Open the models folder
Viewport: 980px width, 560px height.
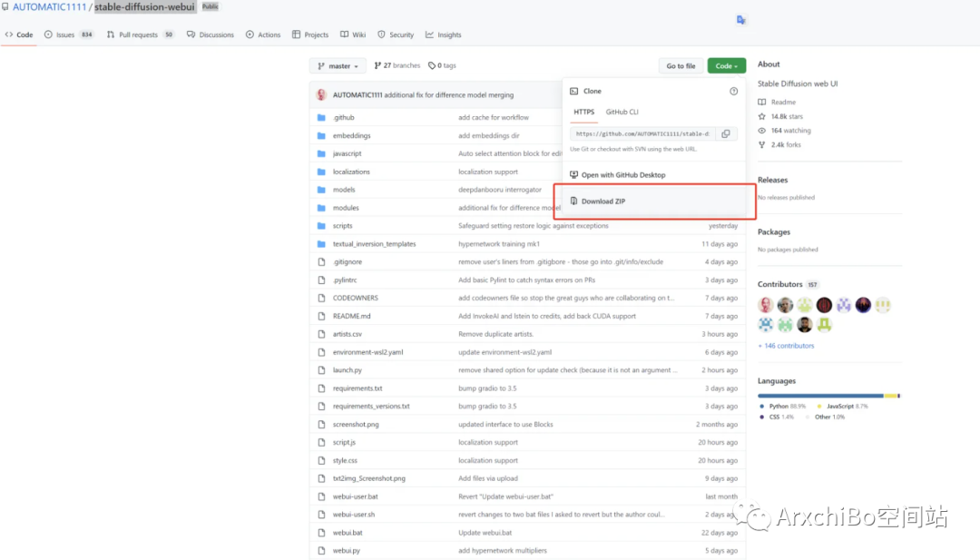[x=344, y=190]
